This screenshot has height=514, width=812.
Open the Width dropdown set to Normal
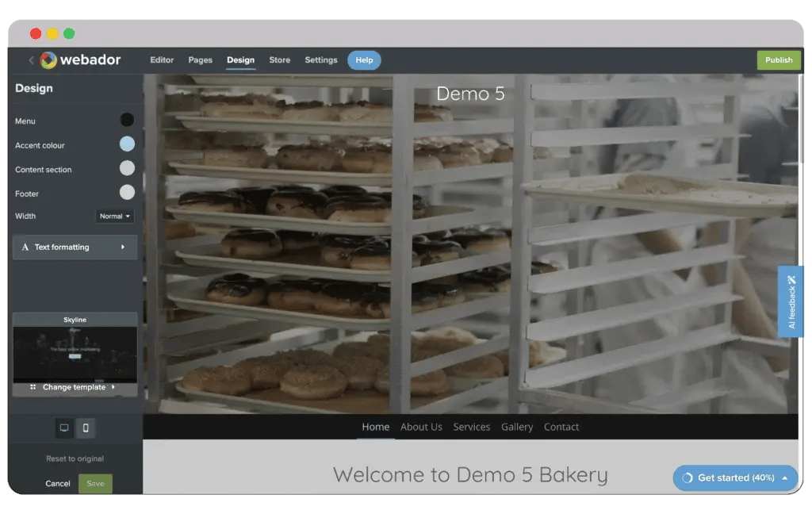coord(115,216)
